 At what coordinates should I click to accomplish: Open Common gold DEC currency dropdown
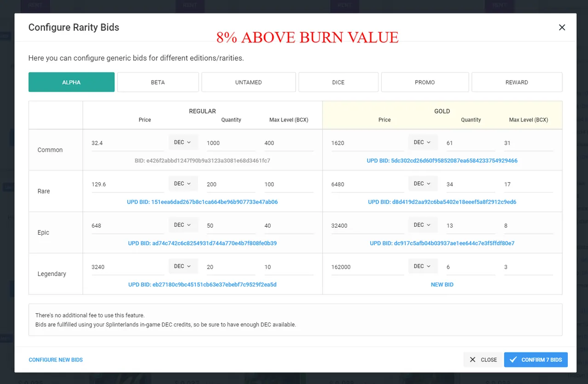(423, 142)
